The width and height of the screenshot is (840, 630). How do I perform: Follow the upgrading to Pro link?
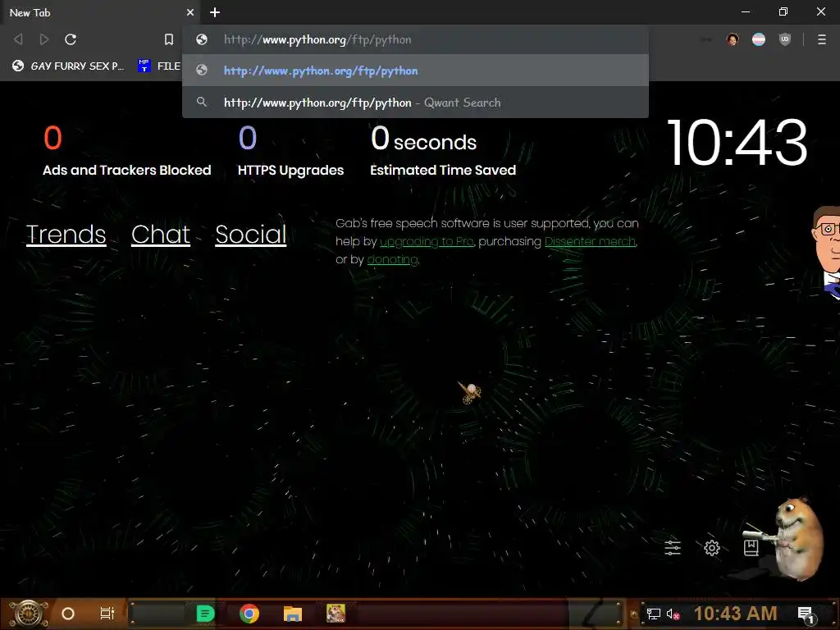click(x=427, y=241)
